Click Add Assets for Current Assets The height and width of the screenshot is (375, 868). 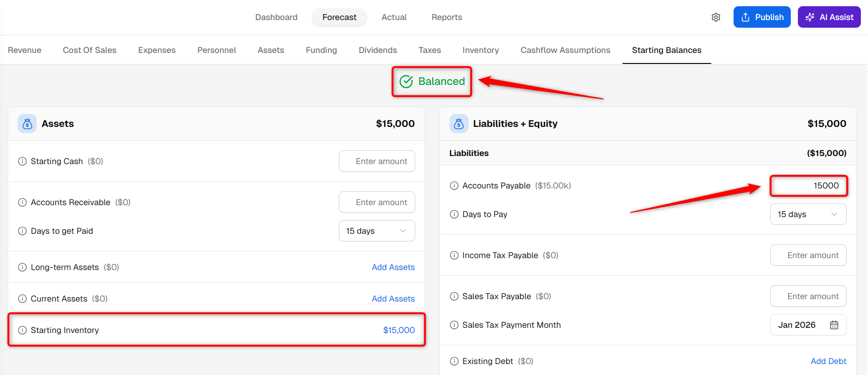point(393,299)
